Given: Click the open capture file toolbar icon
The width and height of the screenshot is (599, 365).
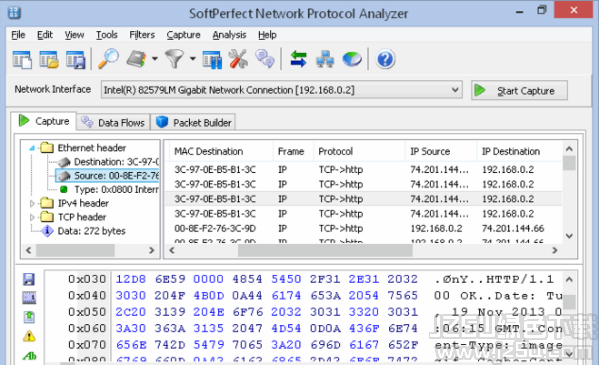Looking at the screenshot, I should (49, 60).
